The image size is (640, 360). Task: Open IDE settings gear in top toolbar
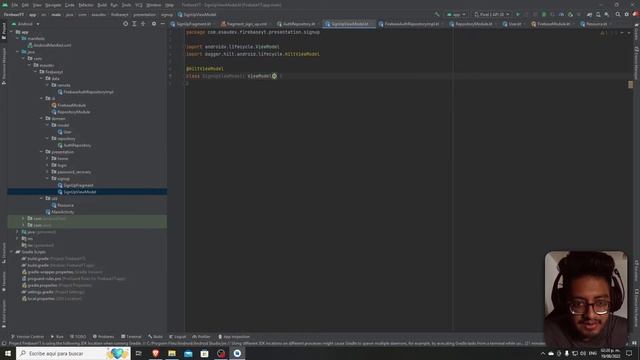[627, 14]
